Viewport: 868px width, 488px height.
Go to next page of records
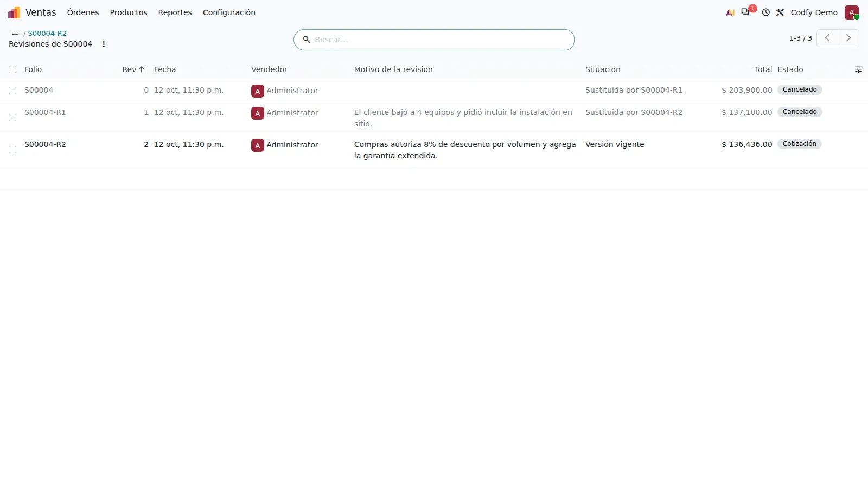848,38
